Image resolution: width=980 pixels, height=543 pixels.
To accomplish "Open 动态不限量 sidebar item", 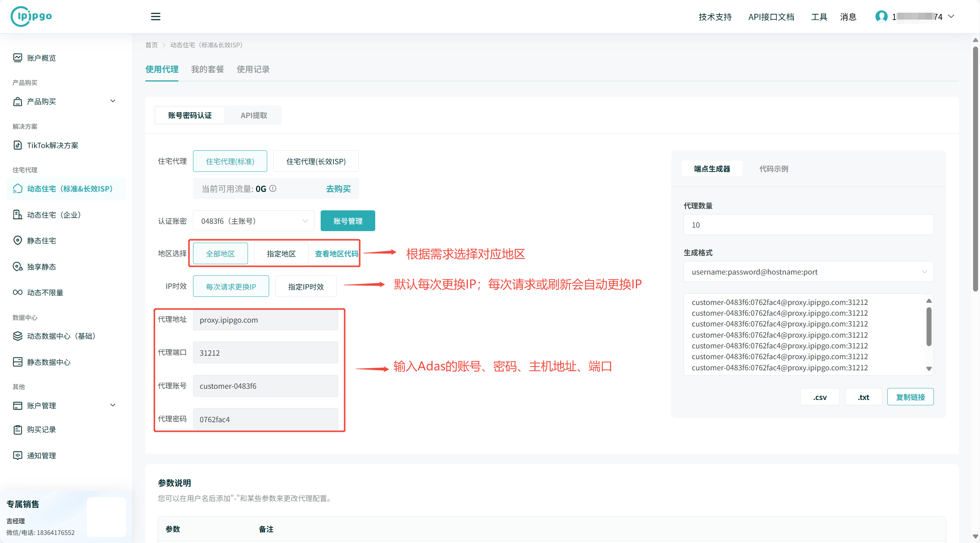I will click(65, 292).
